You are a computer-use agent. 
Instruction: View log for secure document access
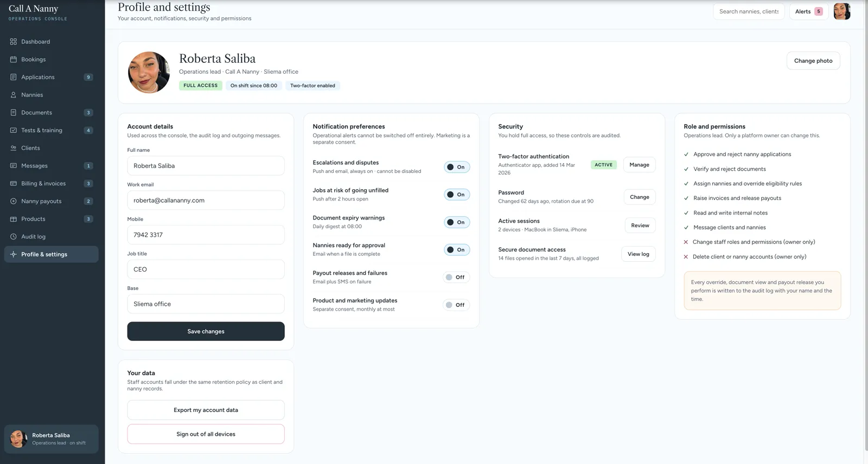(x=638, y=254)
